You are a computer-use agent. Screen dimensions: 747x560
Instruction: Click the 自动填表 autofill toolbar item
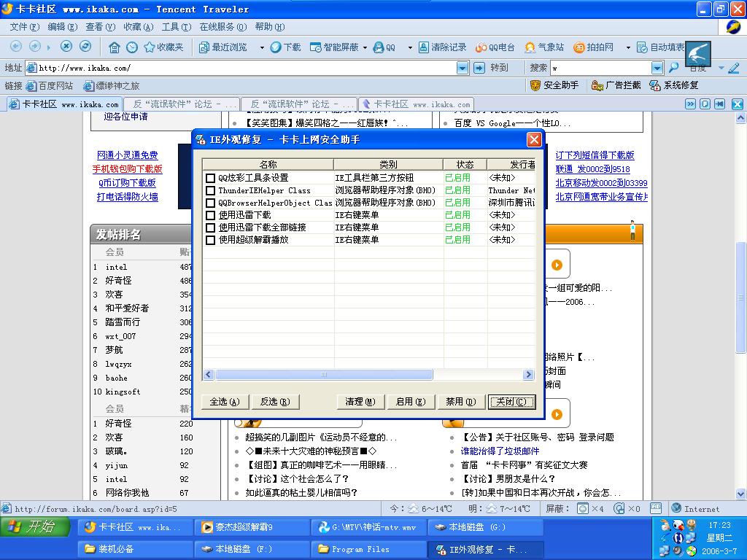[661, 47]
